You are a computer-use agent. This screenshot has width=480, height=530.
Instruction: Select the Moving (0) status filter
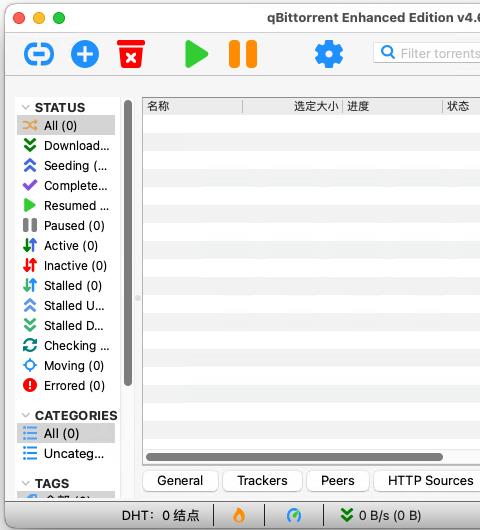pyautogui.click(x=66, y=365)
